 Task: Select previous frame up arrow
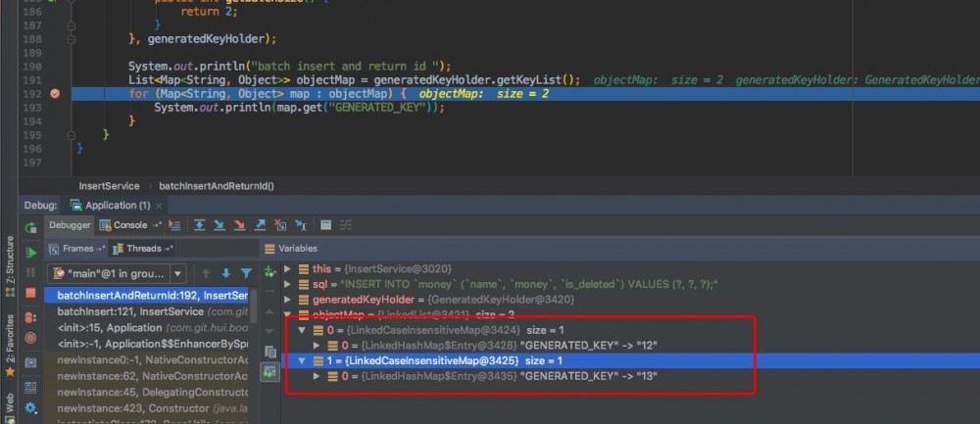tap(206, 273)
